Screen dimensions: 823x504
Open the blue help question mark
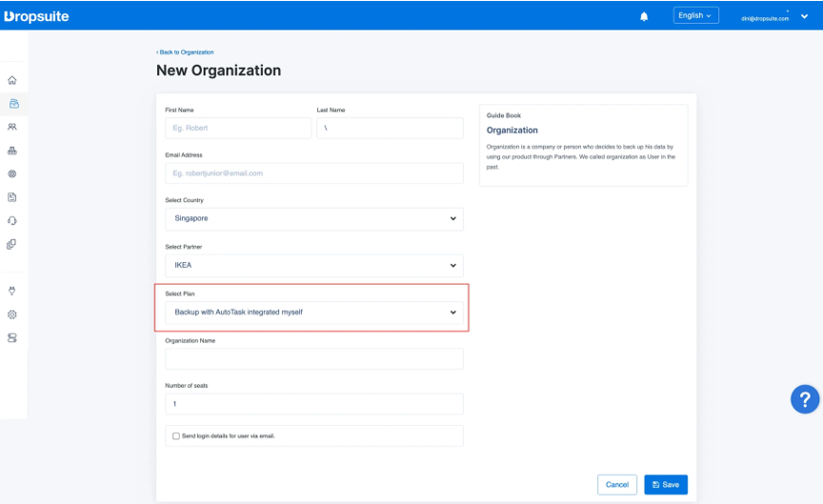805,398
